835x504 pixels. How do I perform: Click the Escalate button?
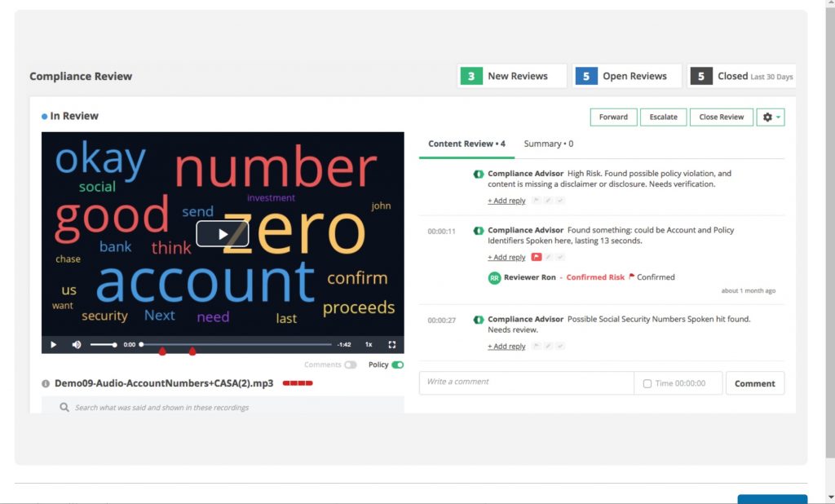click(x=664, y=117)
